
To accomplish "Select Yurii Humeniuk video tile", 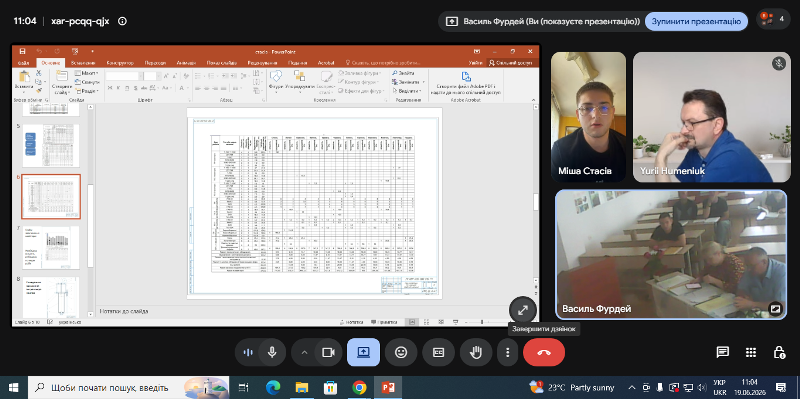I will [711, 117].
